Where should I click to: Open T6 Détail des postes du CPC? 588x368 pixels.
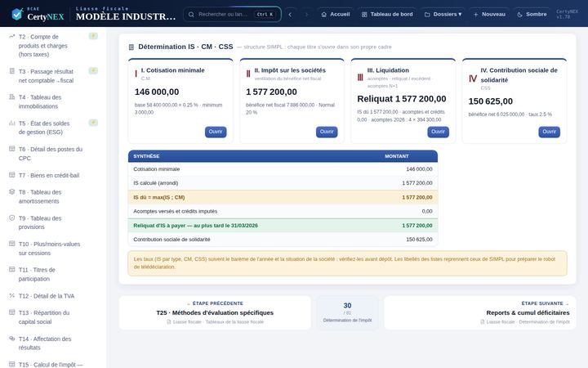pos(52,154)
